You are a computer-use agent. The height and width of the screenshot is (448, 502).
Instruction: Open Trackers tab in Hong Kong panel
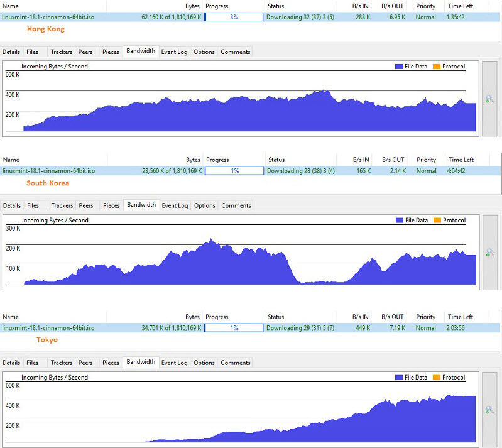coord(62,52)
